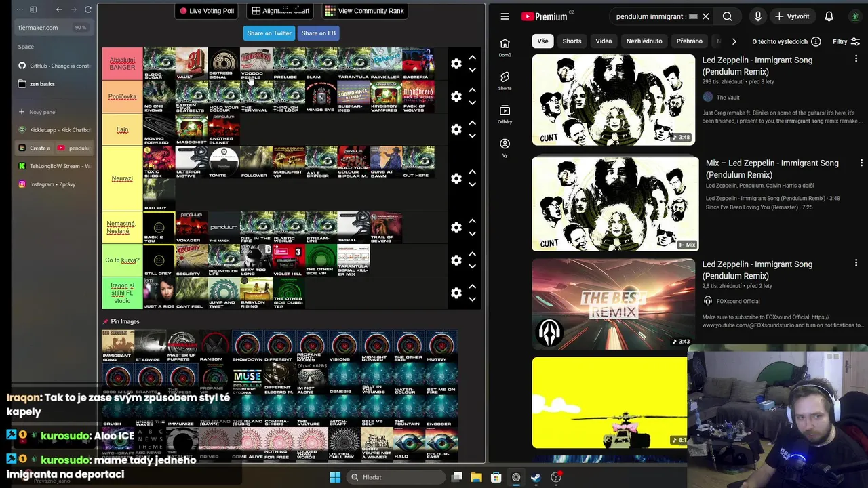Move Fajn tier up with arrow
This screenshot has width=868, height=488.
pos(473,123)
